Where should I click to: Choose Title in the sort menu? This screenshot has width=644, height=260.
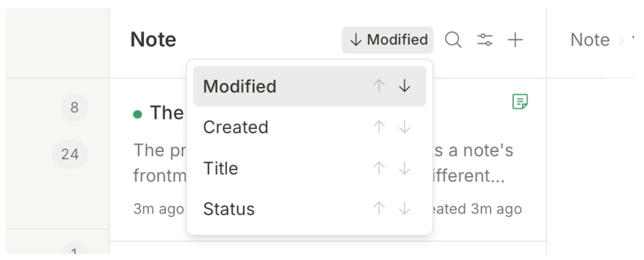[x=221, y=168]
